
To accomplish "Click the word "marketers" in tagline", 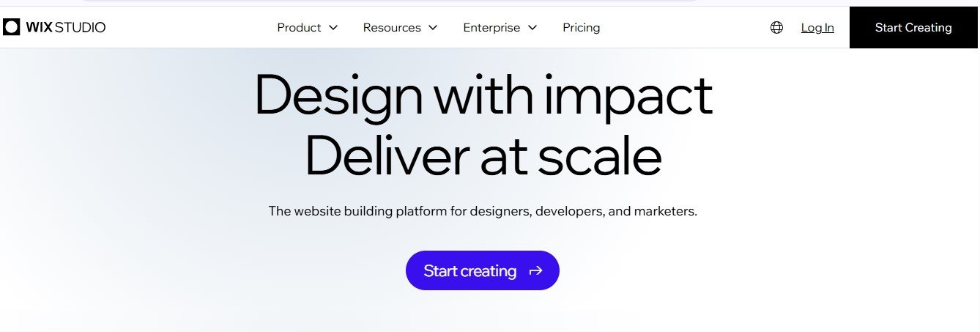I will click(666, 211).
